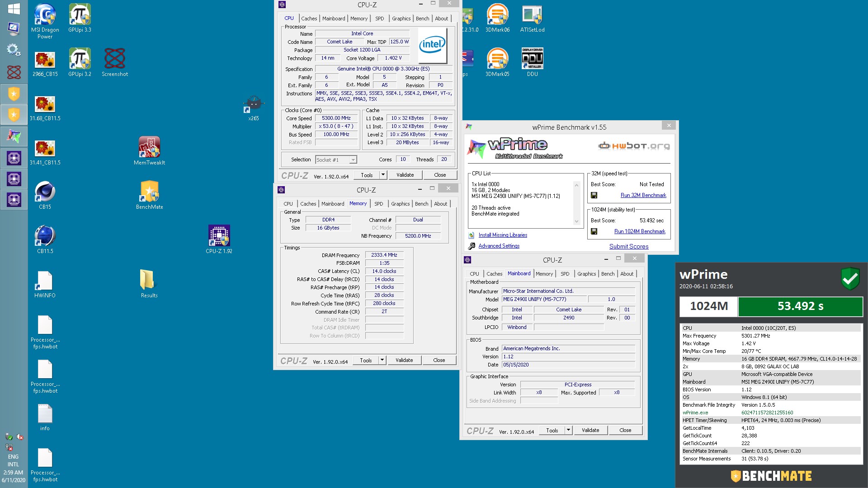Launch ATISetLod desktop icon
This screenshot has width=868, height=488.
point(532,18)
